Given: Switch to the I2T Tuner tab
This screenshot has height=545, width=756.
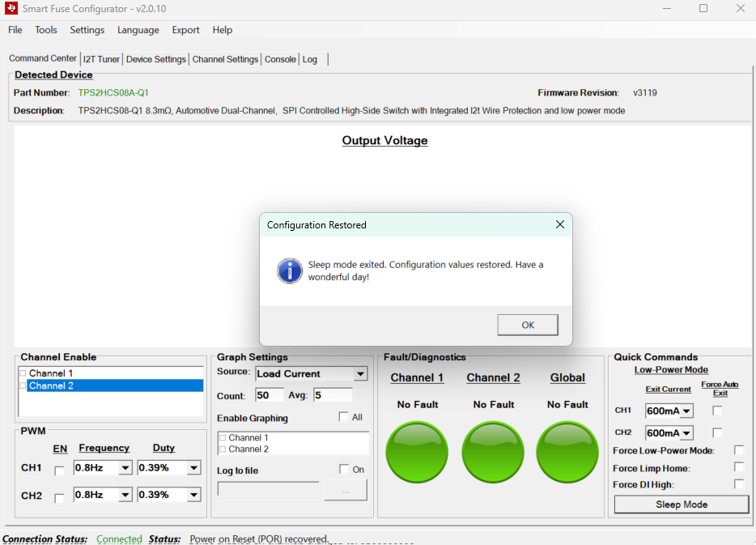Looking at the screenshot, I should 101,59.
